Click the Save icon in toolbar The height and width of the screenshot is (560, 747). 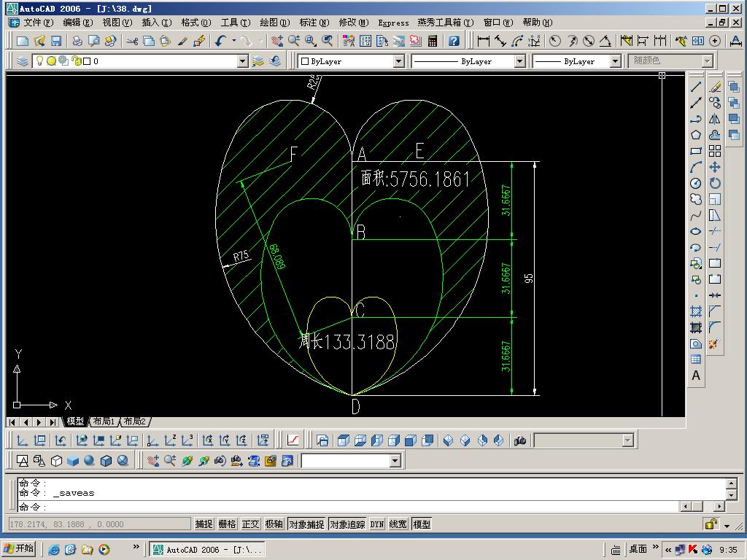click(56, 41)
